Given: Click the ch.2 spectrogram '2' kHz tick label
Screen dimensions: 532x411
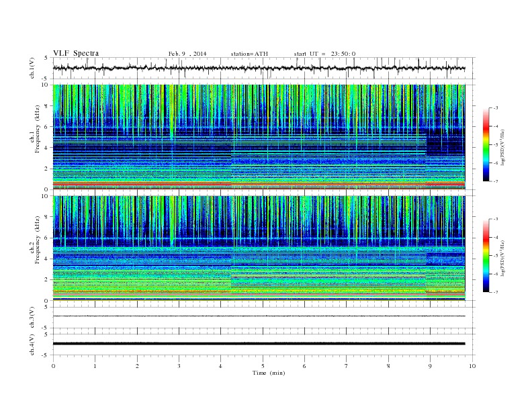Looking at the screenshot, I should click(x=47, y=279).
